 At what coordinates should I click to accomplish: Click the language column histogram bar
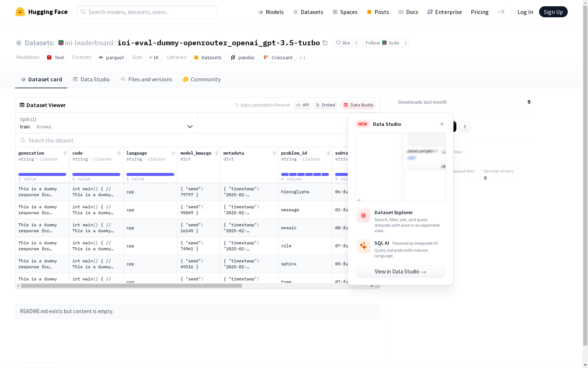tap(150, 174)
